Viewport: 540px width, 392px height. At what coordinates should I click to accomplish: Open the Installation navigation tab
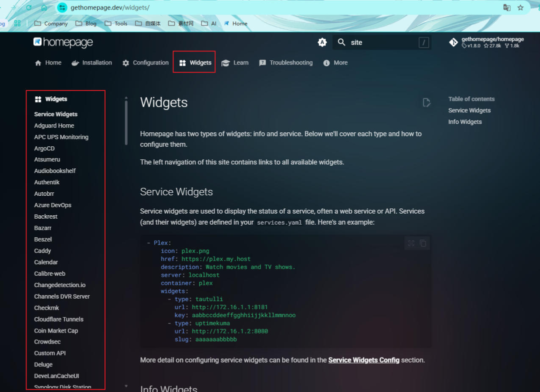point(91,62)
